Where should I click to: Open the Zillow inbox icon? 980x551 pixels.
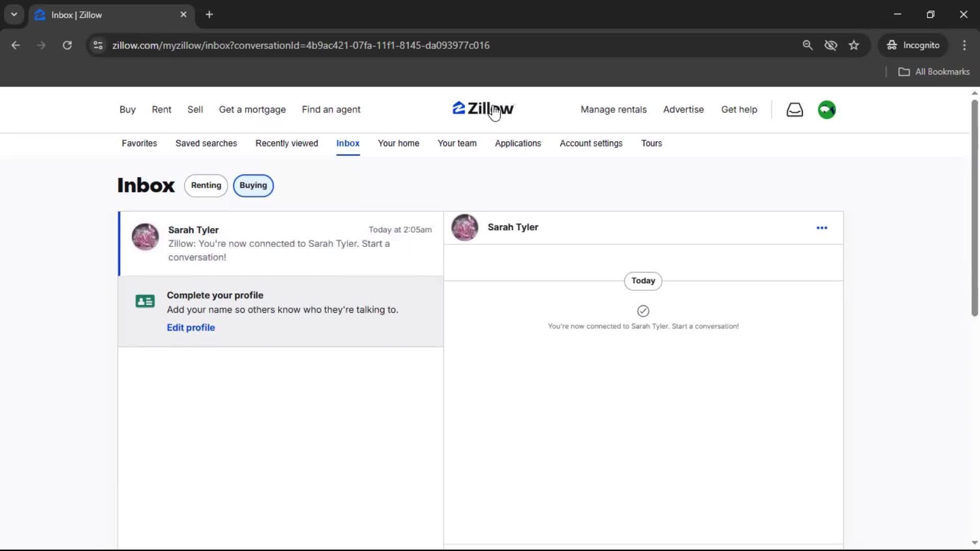click(x=795, y=109)
